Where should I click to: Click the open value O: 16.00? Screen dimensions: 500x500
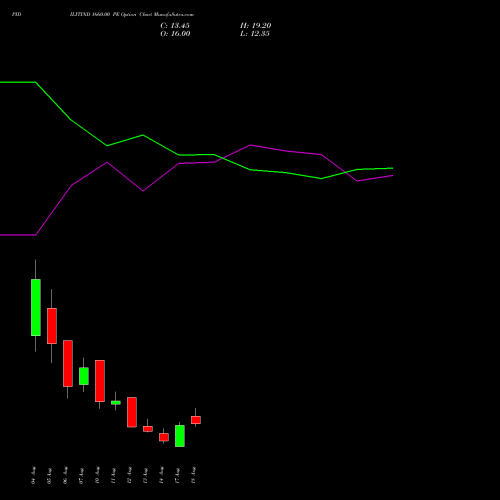point(175,34)
